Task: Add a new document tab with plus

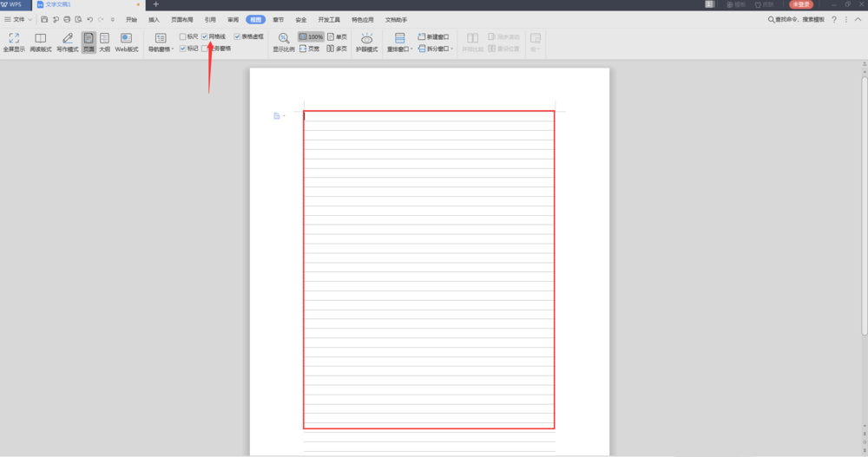Action: 155,4
